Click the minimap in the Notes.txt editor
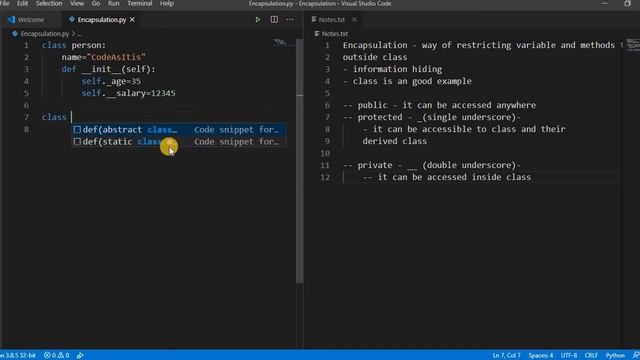 pyautogui.click(x=633, y=45)
